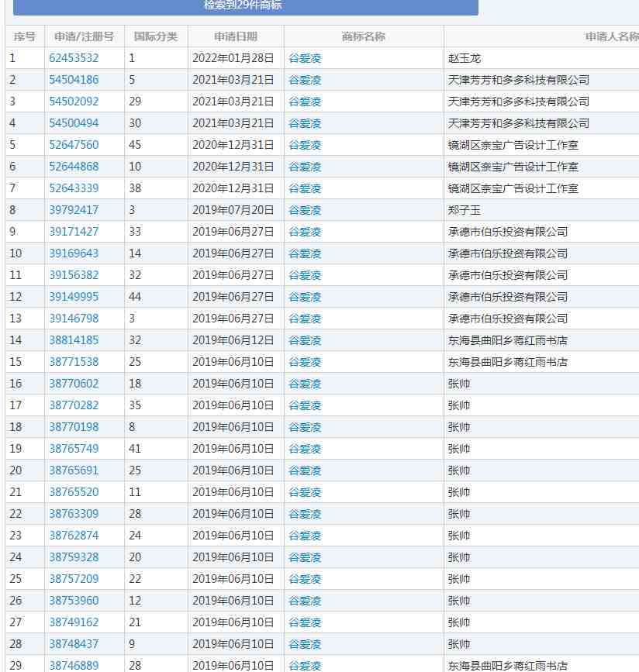The width and height of the screenshot is (639, 672).
Task: Open registration number 38765749 link
Action: [74, 448]
